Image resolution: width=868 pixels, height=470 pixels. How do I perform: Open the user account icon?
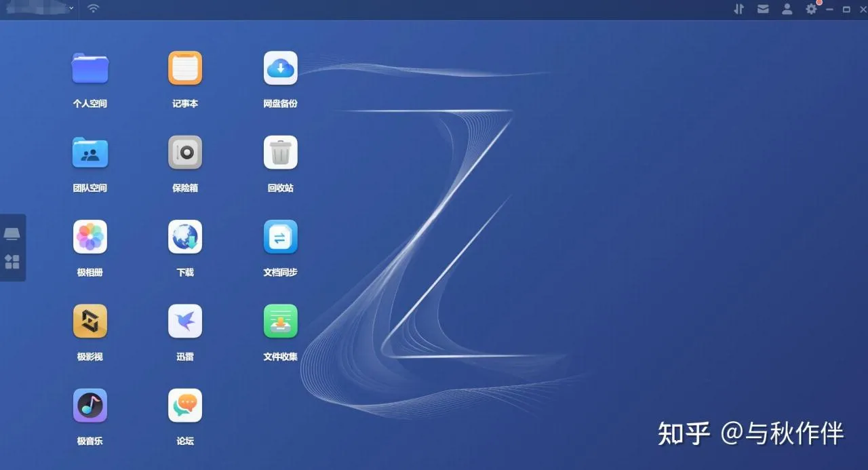tap(787, 9)
